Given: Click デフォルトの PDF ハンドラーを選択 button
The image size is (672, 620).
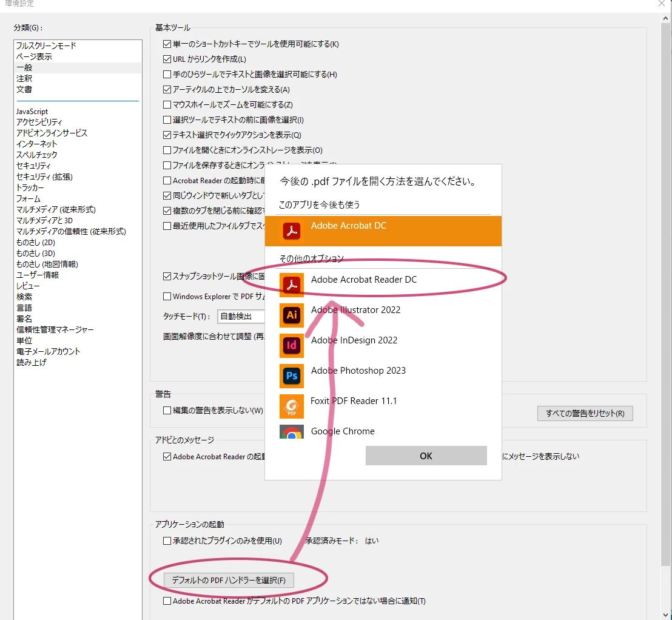Looking at the screenshot, I should (x=229, y=580).
